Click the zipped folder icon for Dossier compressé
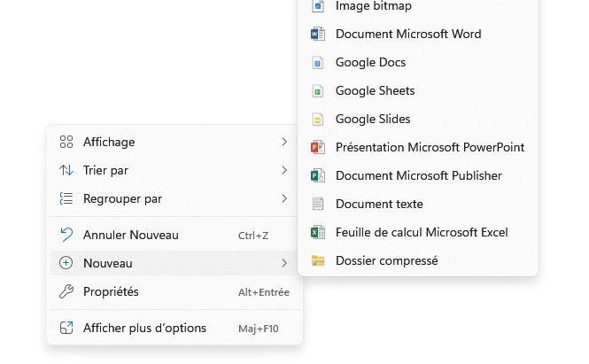 click(x=318, y=261)
